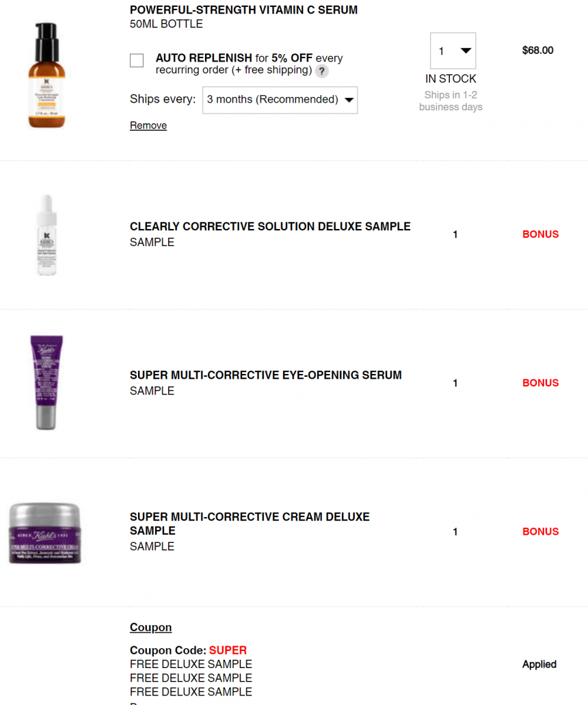Open the Coupon link
The image size is (588, 705).
pyautogui.click(x=150, y=627)
